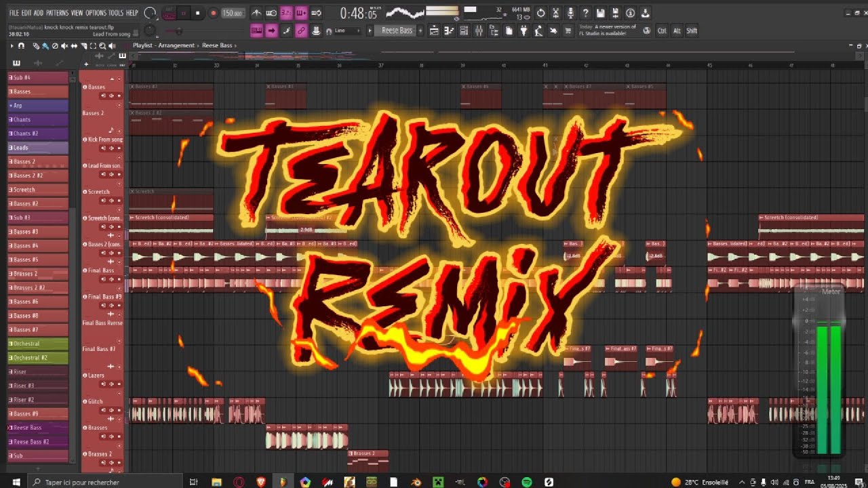Open the EDIT menu
The width and height of the screenshot is (868, 488).
pyautogui.click(x=26, y=13)
